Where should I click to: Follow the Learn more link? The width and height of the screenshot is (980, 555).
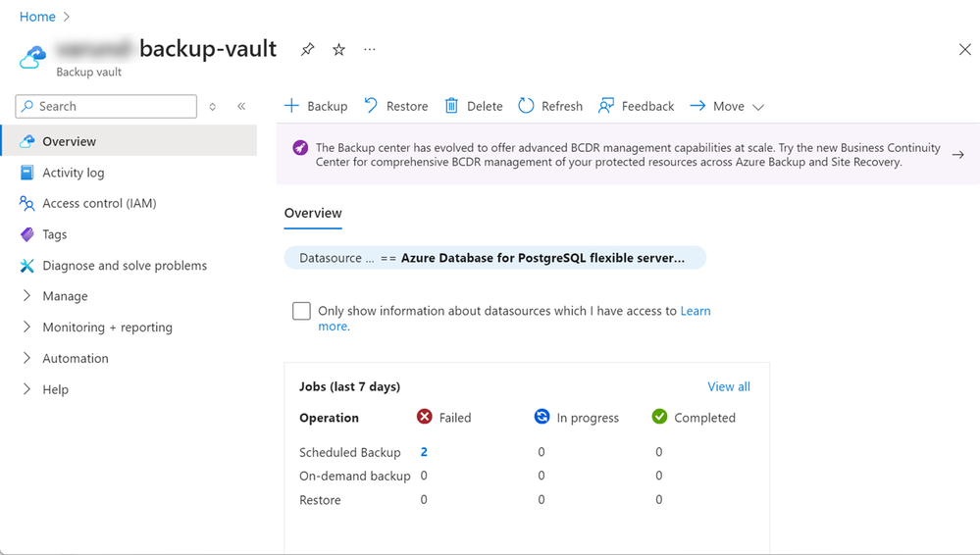(695, 311)
